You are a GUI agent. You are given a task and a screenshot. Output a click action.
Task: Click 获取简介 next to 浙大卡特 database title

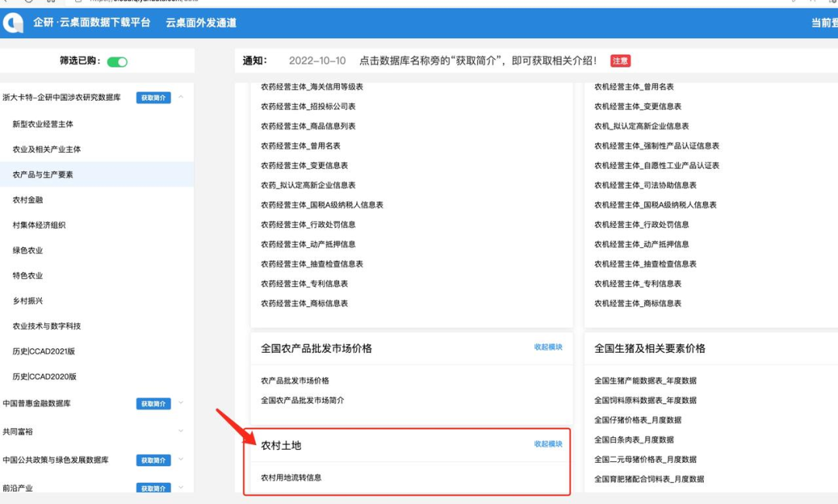point(153,98)
